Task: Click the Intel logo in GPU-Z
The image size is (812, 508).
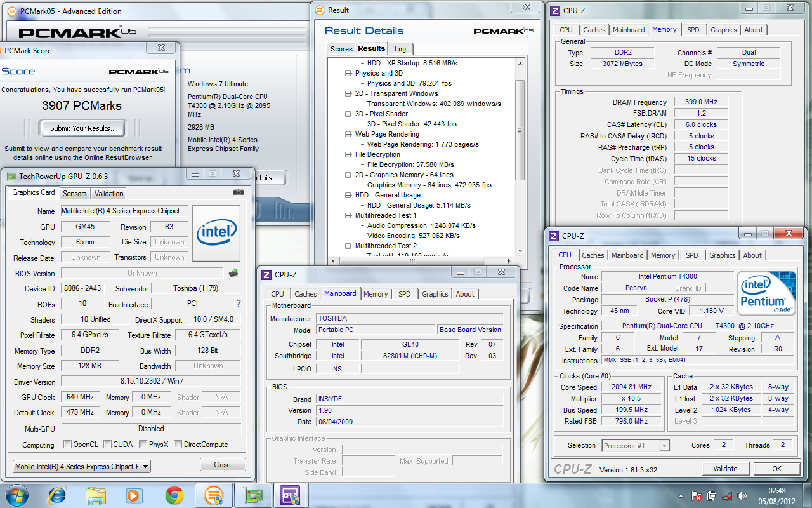Action: pos(216,233)
